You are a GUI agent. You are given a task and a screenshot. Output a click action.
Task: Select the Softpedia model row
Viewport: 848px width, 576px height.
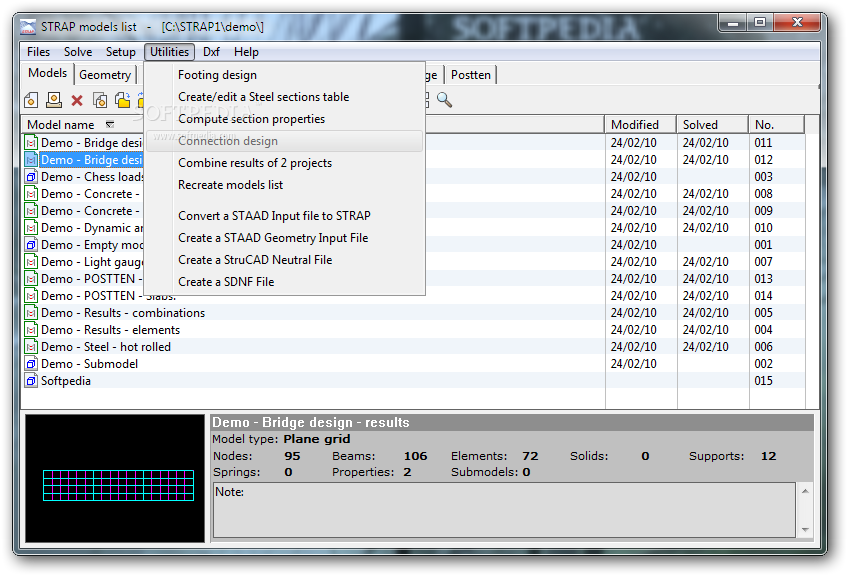pyautogui.click(x=413, y=381)
